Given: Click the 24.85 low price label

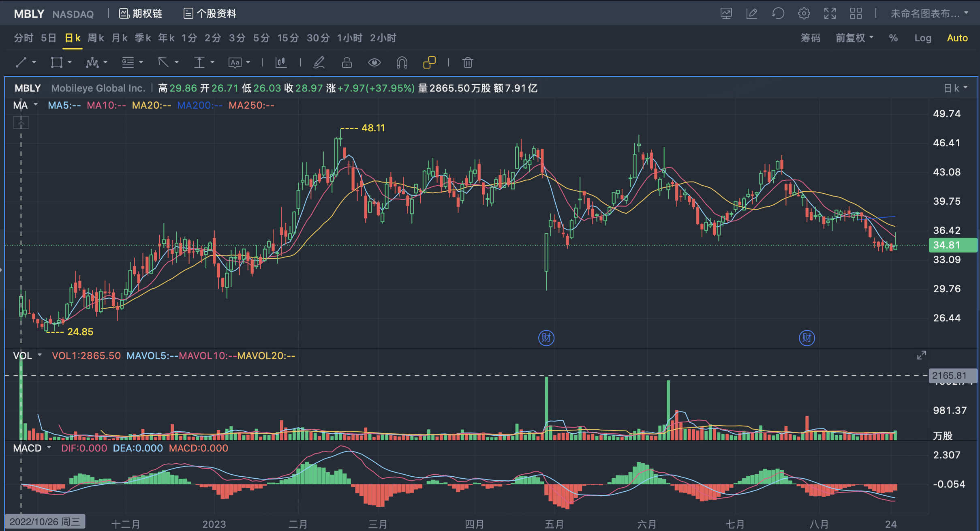Looking at the screenshot, I should click(80, 332).
